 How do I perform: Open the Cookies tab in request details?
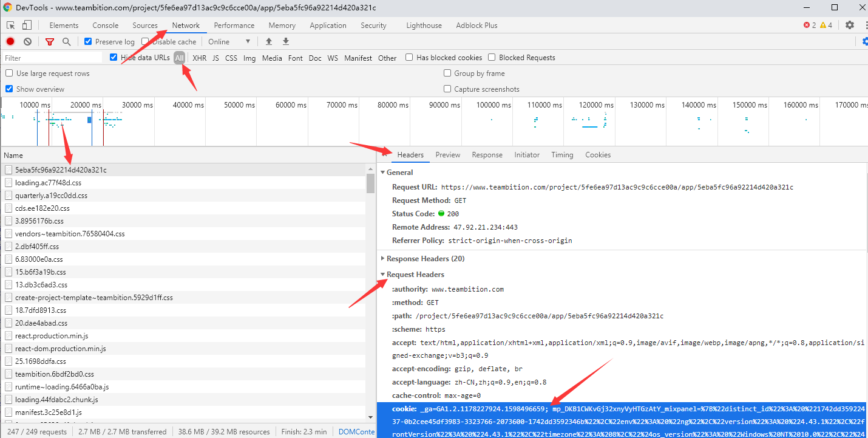click(x=598, y=155)
